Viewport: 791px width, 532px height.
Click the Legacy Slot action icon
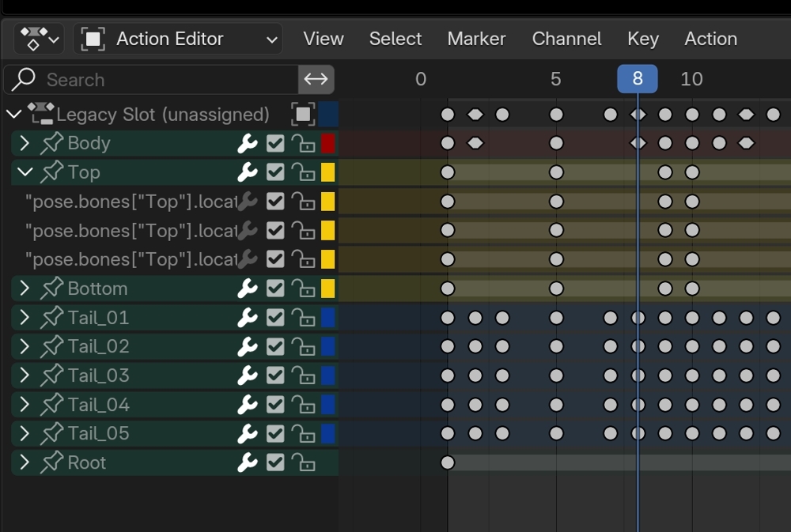coord(41,114)
